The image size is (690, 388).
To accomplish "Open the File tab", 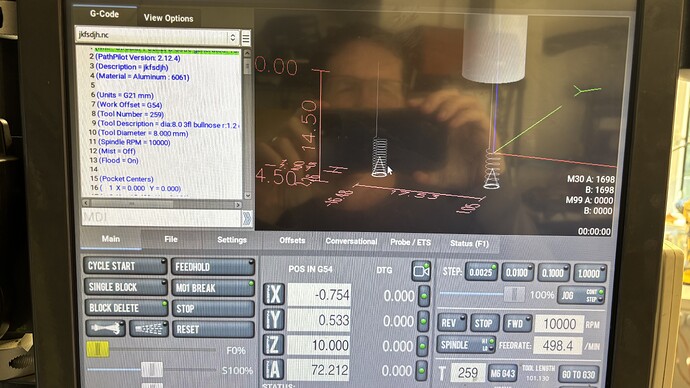I will point(171,239).
